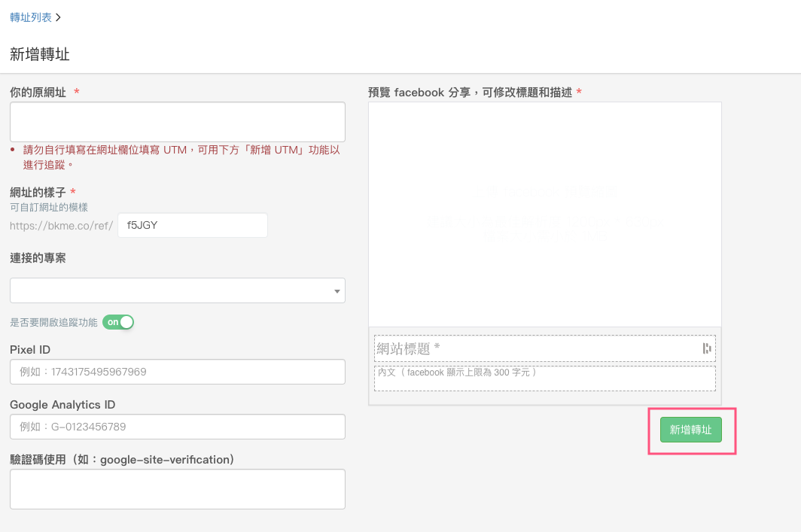Image resolution: width=801 pixels, height=532 pixels.
Task: Expand the 連接的專案 dropdown
Action: (x=177, y=290)
